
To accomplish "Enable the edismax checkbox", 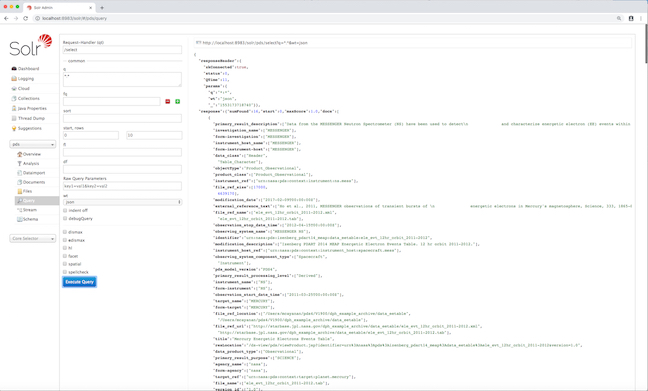I will coord(65,240).
